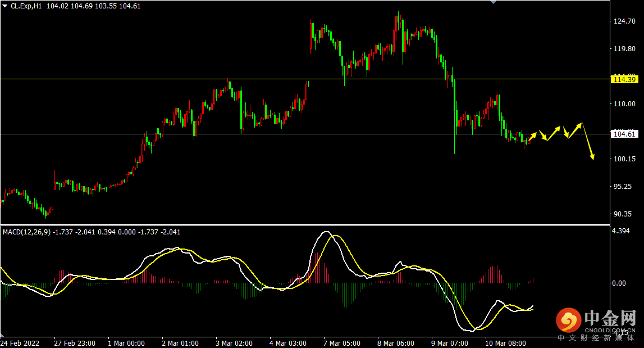The height and width of the screenshot is (348, 644).
Task: Click the chart shift triangle marker at top
Action: point(494,2)
